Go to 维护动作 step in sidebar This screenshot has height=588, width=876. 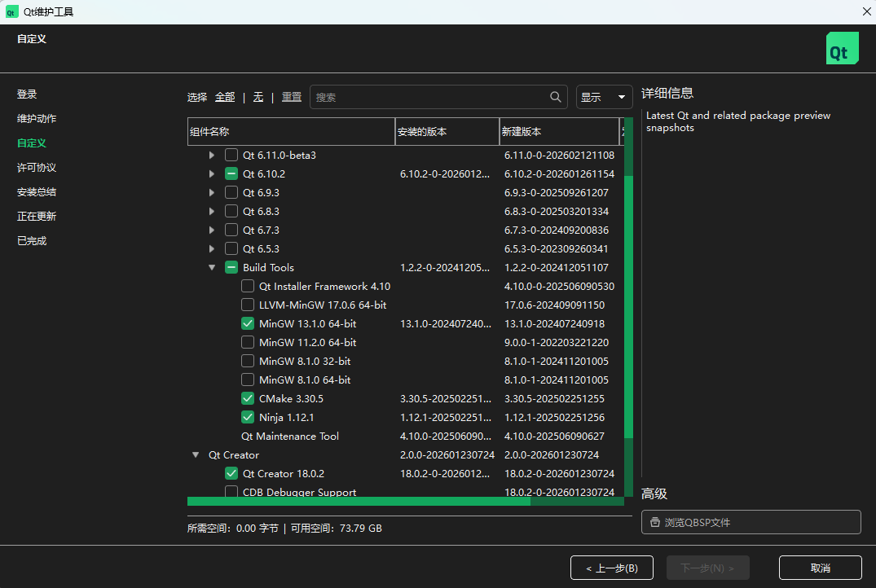click(37, 118)
